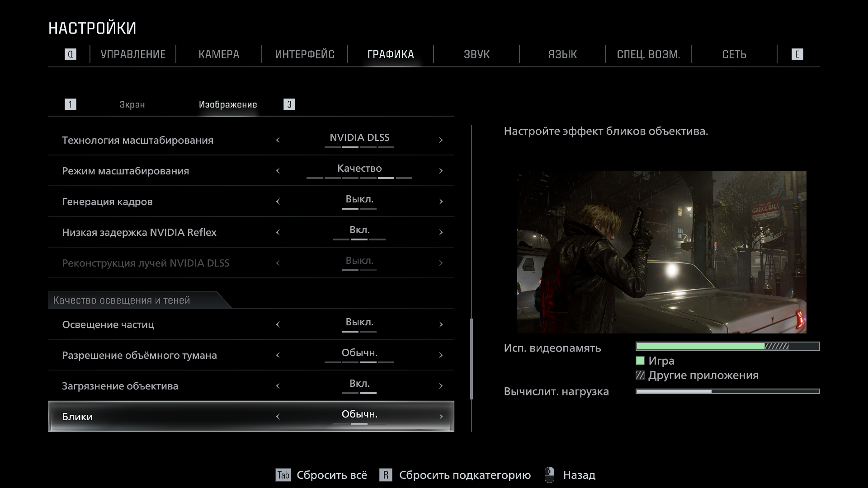
Task: Click the mouse icon next to Назад
Action: pyautogui.click(x=549, y=475)
